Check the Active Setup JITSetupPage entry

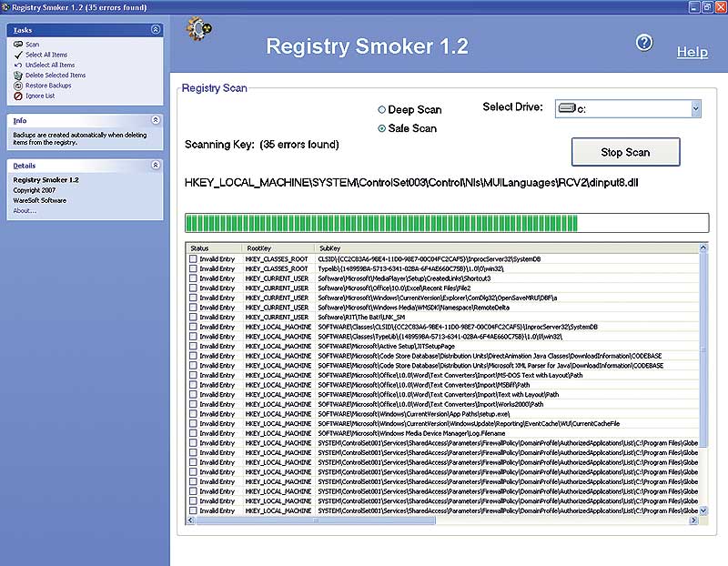point(193,347)
